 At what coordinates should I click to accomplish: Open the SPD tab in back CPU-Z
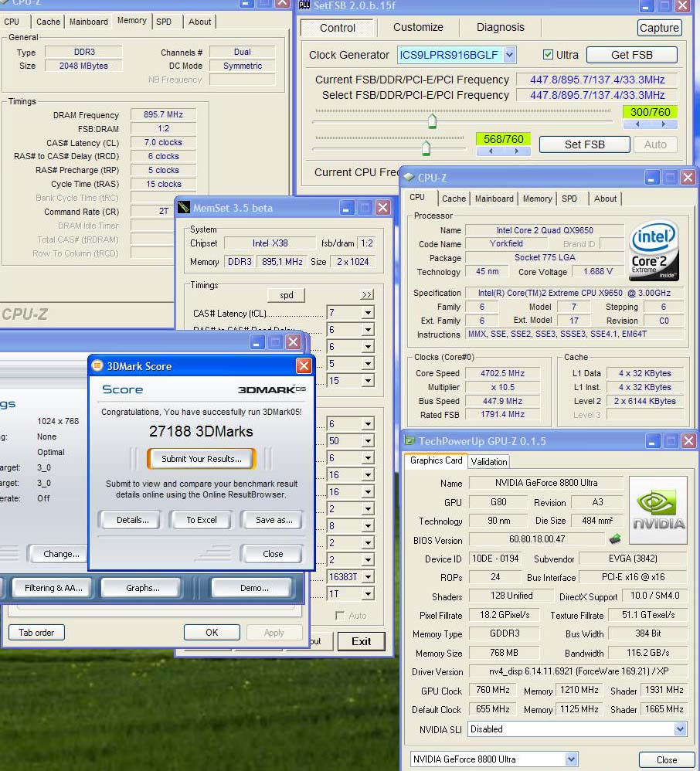click(x=164, y=22)
